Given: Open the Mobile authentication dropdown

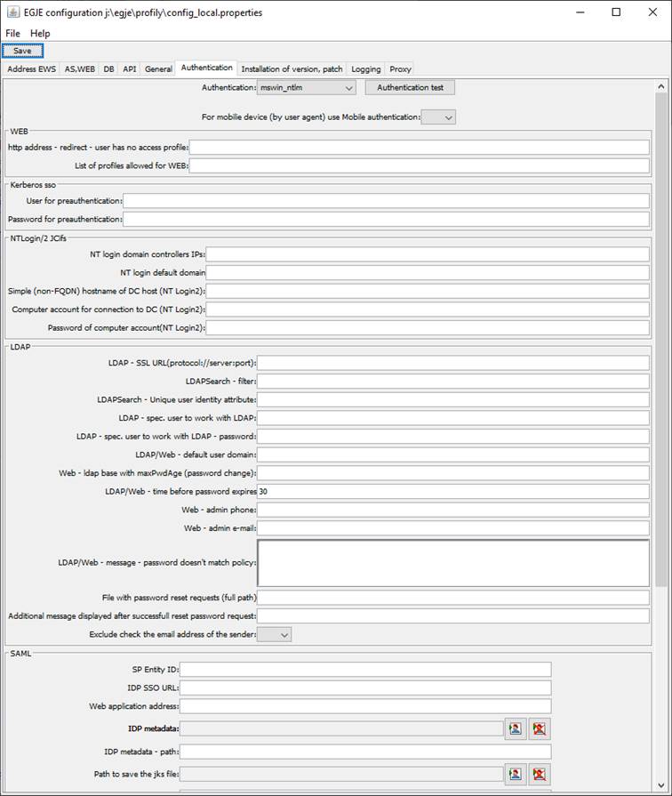Looking at the screenshot, I should coord(438,117).
